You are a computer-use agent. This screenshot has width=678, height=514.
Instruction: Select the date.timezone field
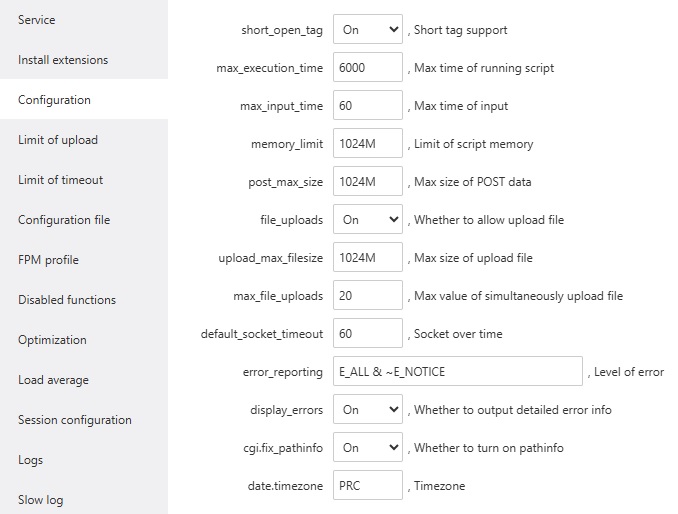pyautogui.click(x=367, y=486)
